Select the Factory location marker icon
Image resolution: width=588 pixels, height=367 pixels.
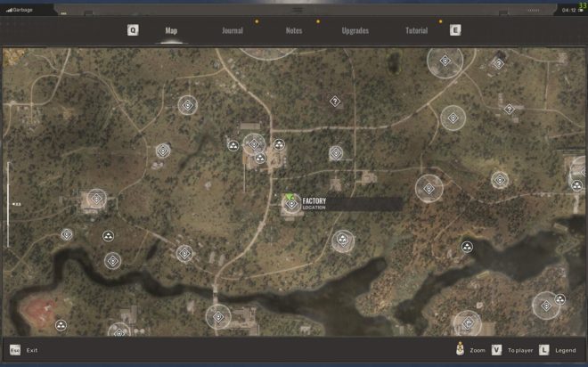pos(291,204)
